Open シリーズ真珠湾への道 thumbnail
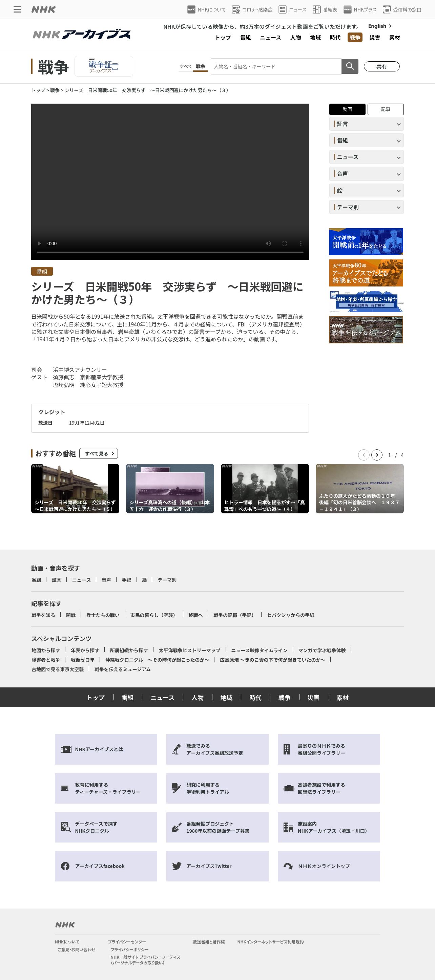435x980 pixels. point(170,489)
